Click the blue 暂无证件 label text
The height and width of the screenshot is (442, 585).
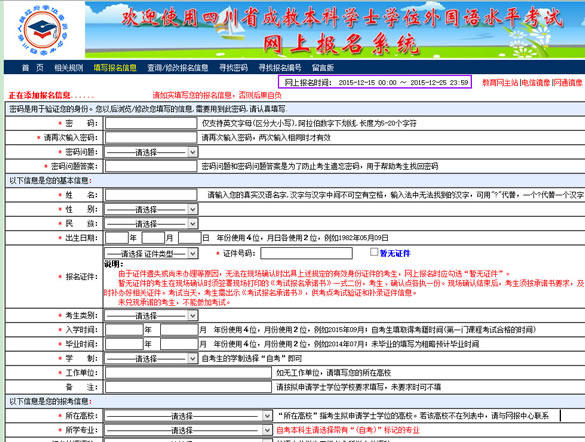395,254
